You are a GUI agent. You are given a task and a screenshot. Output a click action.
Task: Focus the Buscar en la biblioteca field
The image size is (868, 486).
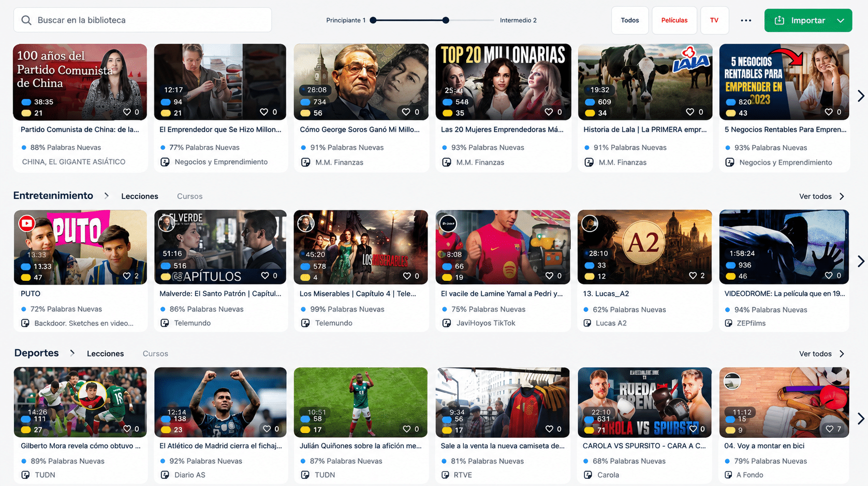142,20
